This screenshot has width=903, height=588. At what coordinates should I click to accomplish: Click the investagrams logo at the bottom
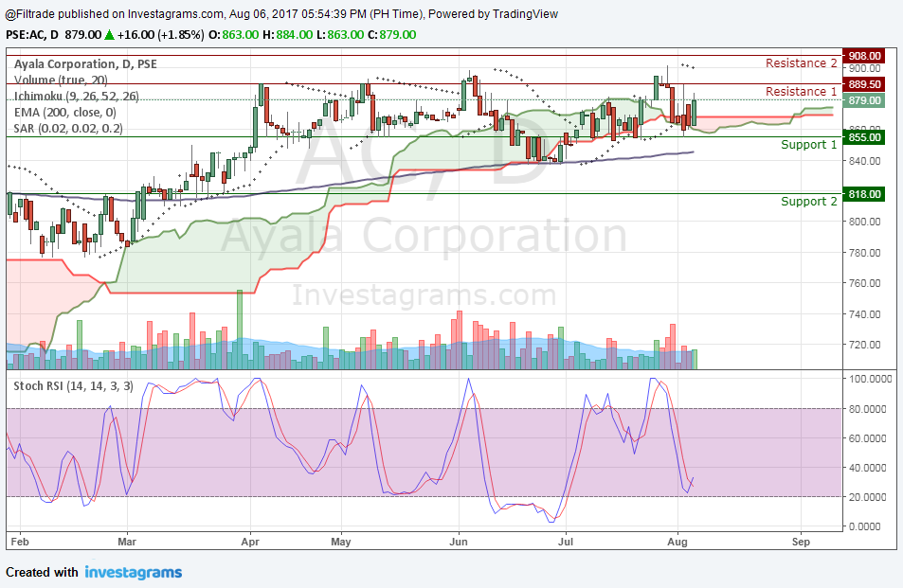133,573
